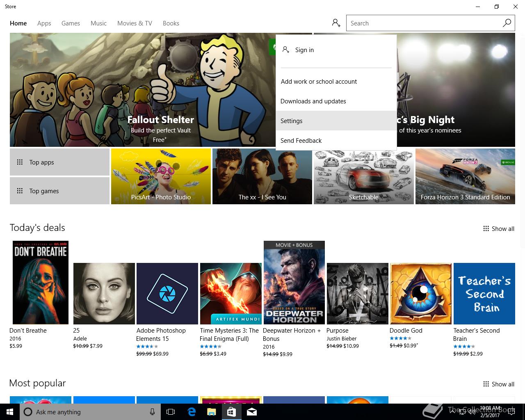The image size is (525, 420).
Task: Click the Top games grid icon
Action: [x=20, y=191]
